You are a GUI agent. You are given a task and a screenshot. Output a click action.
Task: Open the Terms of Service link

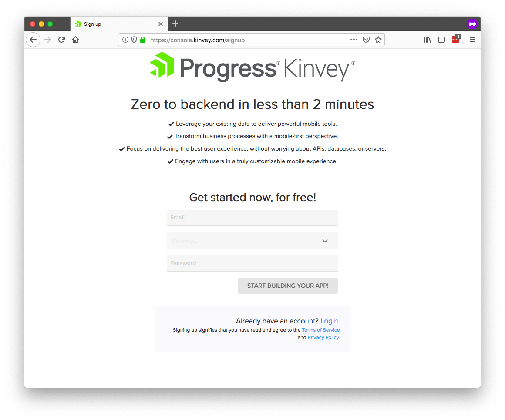[320, 330]
